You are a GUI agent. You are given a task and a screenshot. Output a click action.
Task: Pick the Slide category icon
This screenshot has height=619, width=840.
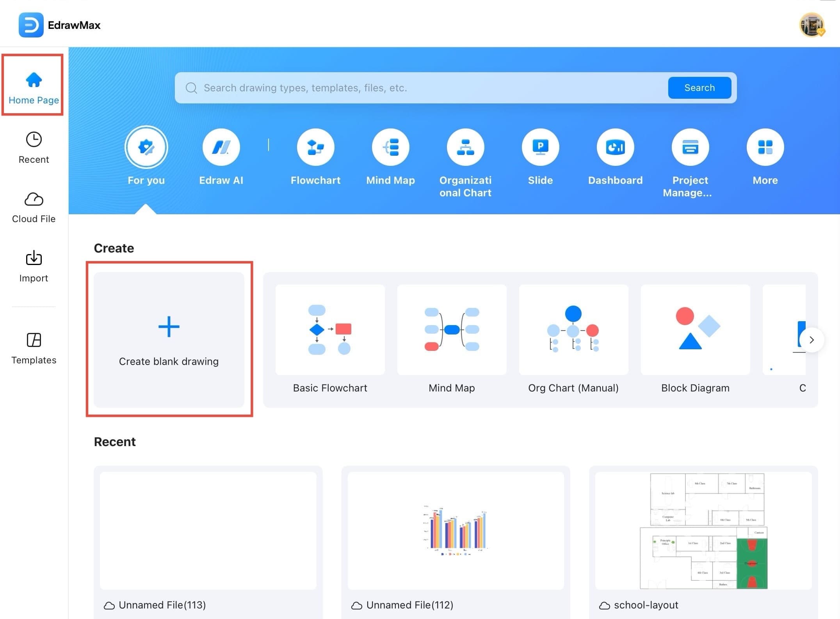point(540,147)
